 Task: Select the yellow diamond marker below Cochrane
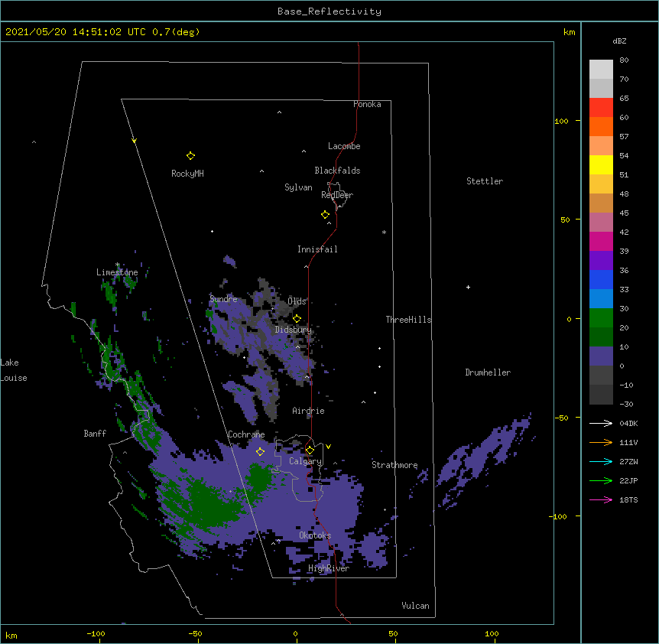[260, 452]
